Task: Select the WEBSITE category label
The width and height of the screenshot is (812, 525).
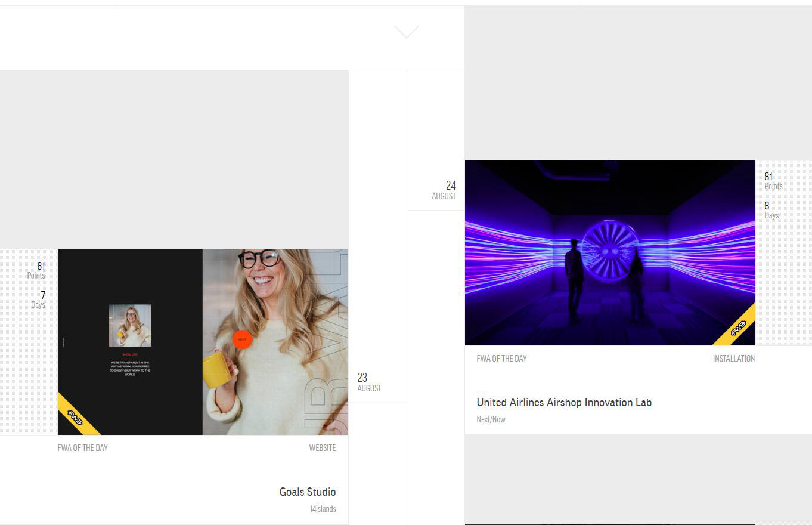Action: 323,448
